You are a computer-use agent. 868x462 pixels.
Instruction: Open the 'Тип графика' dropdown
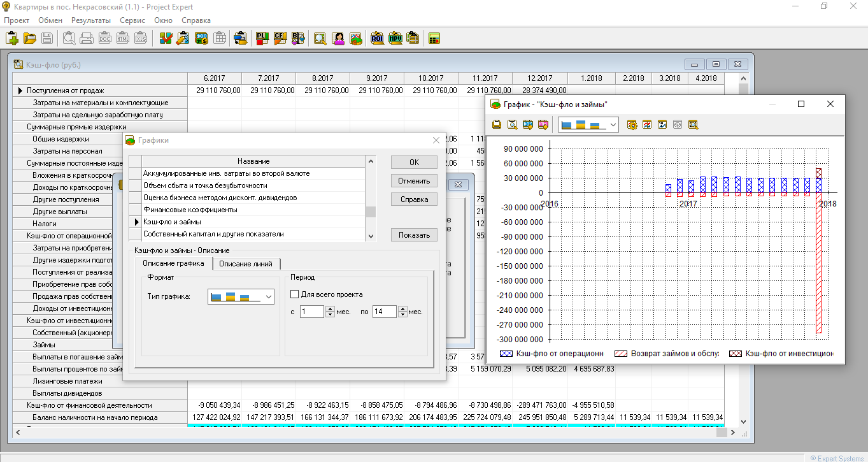(x=241, y=296)
